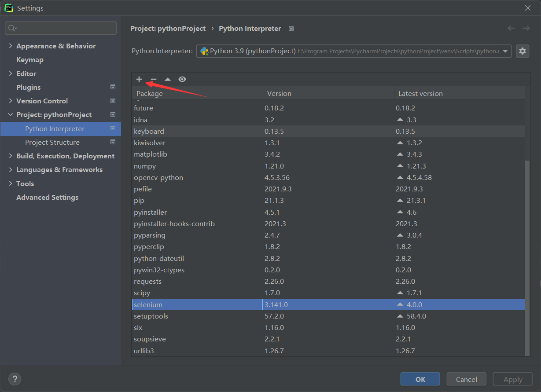Click the plus icon to install package
The width and height of the screenshot is (541, 392).
tap(139, 79)
